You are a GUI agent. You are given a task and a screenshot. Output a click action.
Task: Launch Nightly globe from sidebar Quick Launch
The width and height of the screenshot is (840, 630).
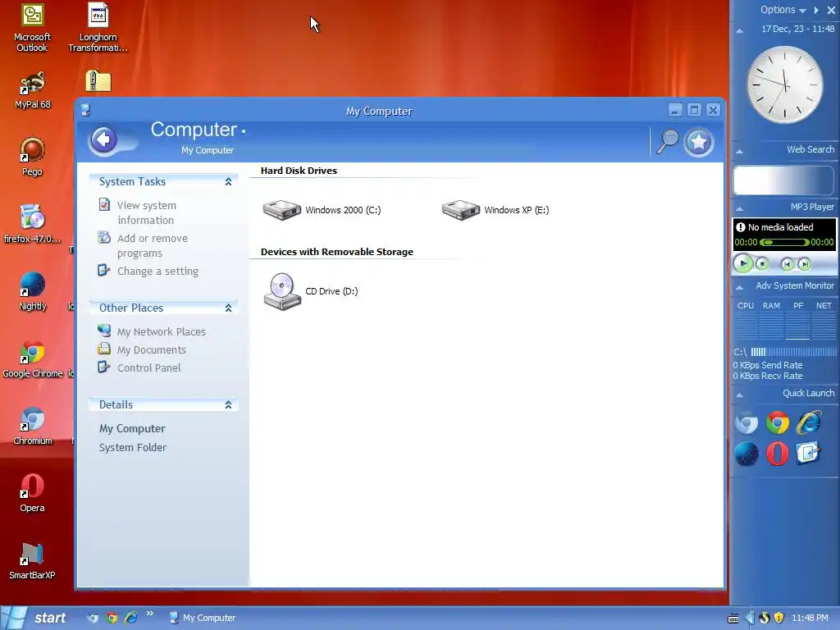pyautogui.click(x=746, y=454)
